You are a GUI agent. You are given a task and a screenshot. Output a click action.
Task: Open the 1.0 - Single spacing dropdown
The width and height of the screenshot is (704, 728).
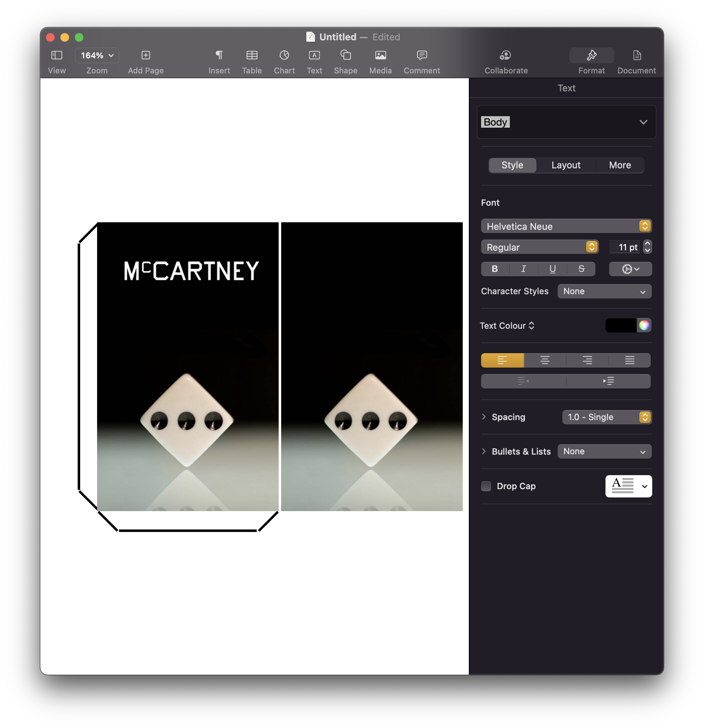point(607,417)
